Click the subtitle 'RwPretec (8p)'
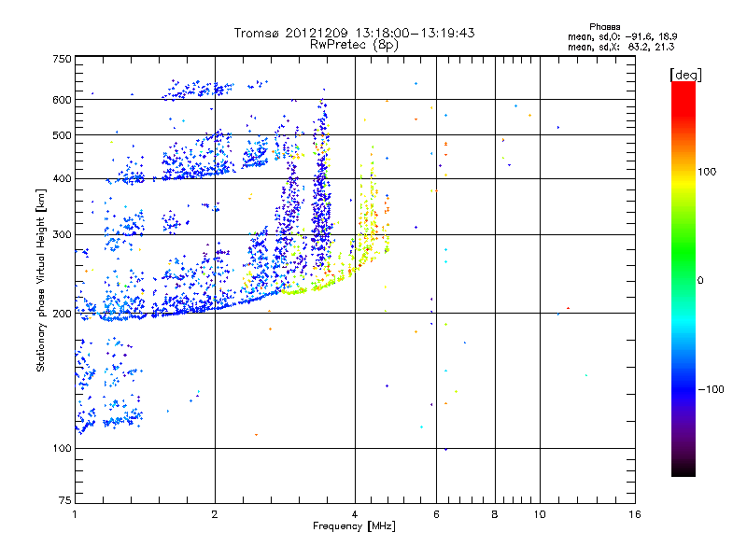The image size is (747, 560). tap(354, 45)
